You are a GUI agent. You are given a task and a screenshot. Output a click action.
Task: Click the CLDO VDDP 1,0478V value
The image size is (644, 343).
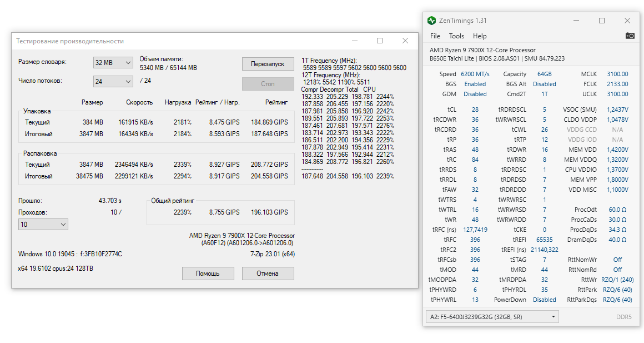pos(617,120)
